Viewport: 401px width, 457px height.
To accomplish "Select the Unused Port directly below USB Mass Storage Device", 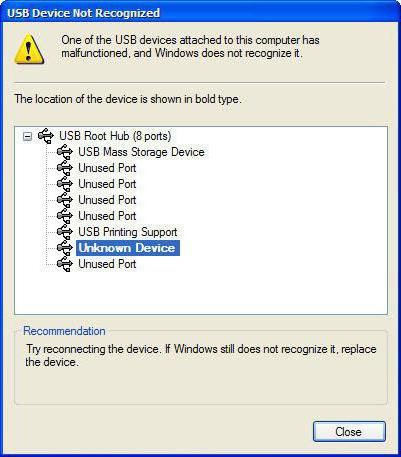I will (x=107, y=168).
